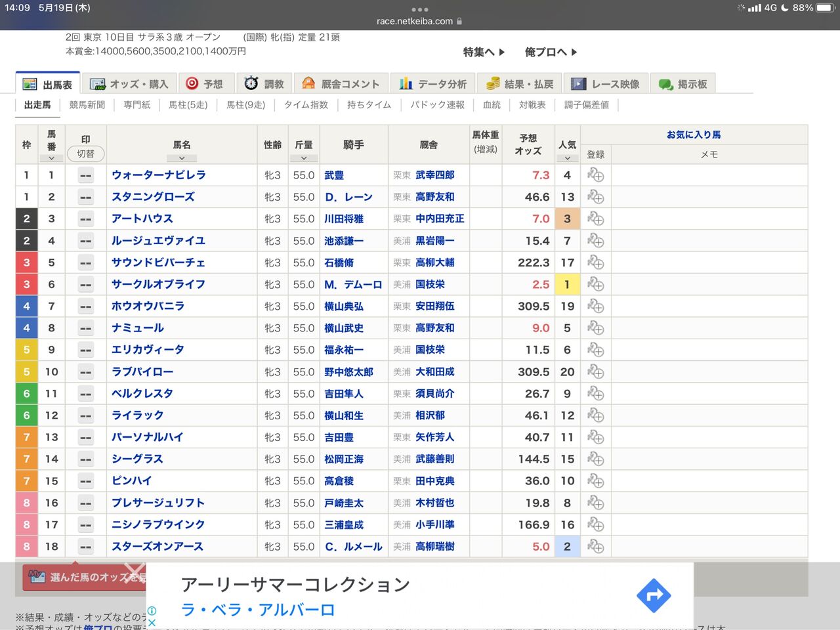The height and width of the screenshot is (630, 840).
Task: Select パドック速報 sub-tab
Action: 438,105
